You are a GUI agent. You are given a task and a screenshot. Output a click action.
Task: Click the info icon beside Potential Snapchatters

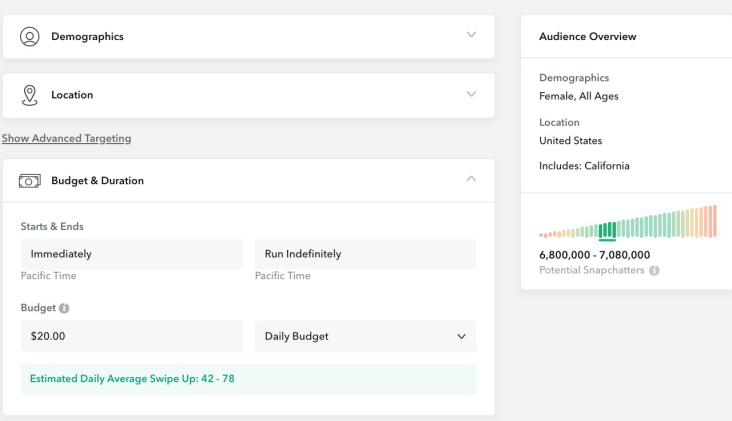(654, 271)
